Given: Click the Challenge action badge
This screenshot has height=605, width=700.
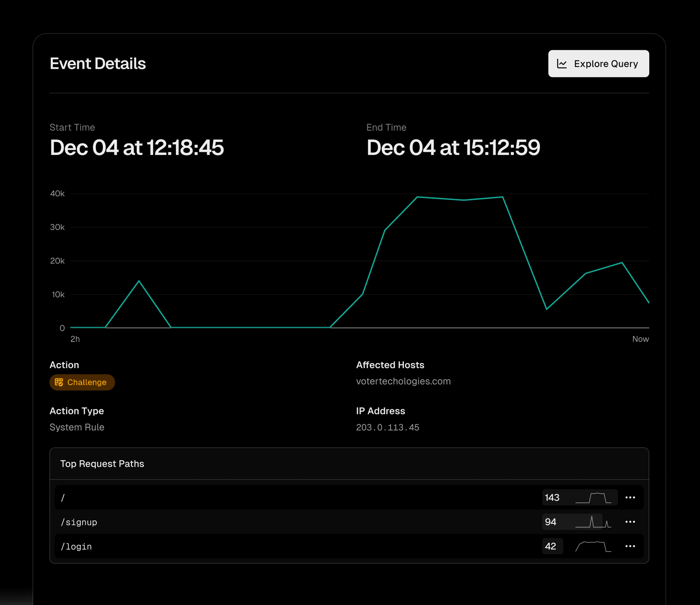Looking at the screenshot, I should point(82,382).
